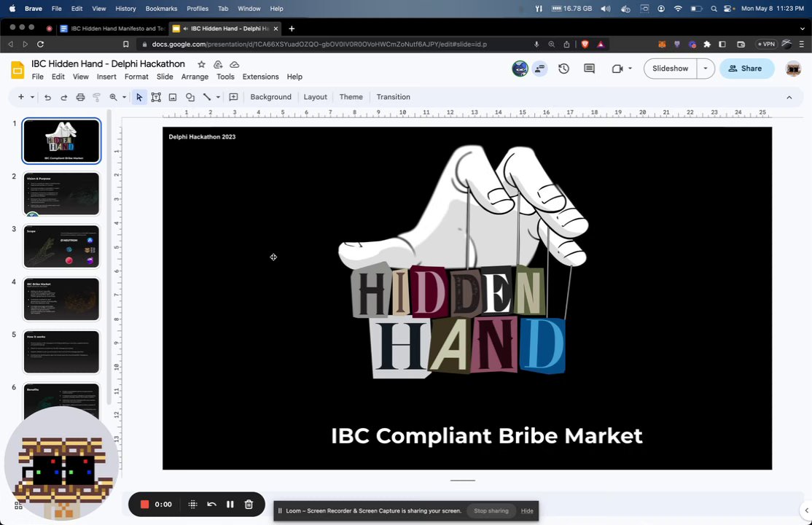The image size is (812, 525).
Task: Click the Transition button
Action: click(x=393, y=97)
